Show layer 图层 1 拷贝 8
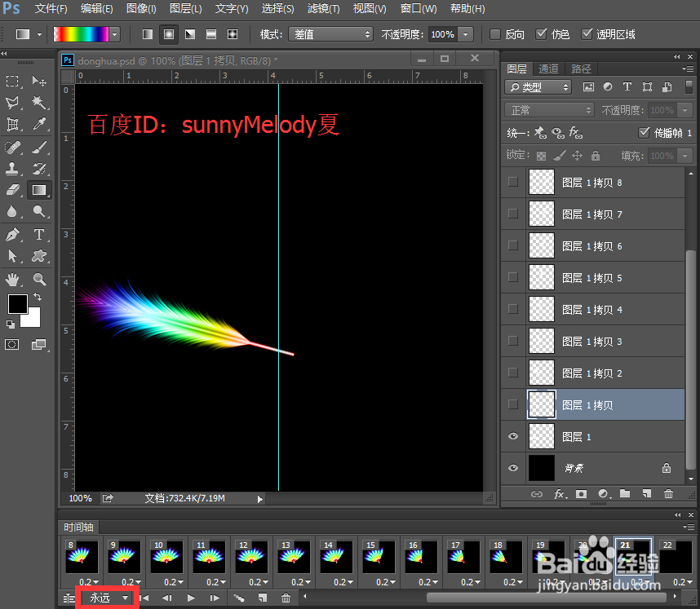 (513, 182)
